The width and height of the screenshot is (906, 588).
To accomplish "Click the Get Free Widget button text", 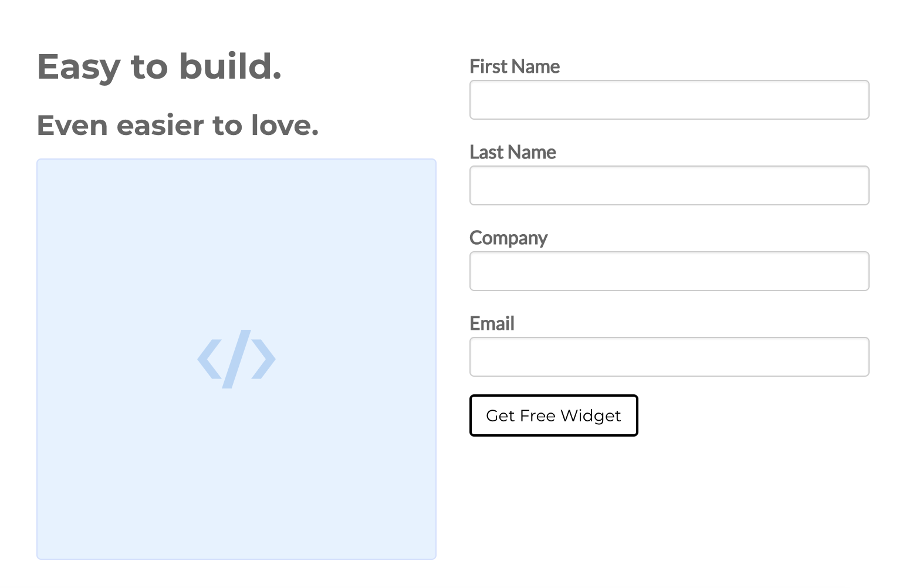I will pos(554,415).
